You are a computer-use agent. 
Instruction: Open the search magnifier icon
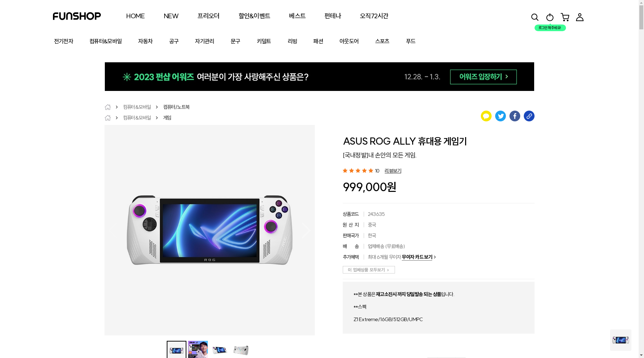pyautogui.click(x=535, y=17)
